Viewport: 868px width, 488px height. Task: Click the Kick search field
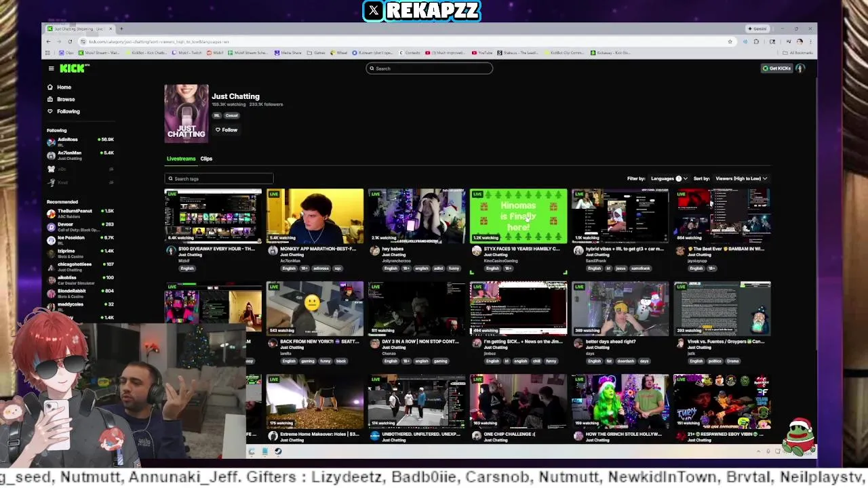pos(429,68)
